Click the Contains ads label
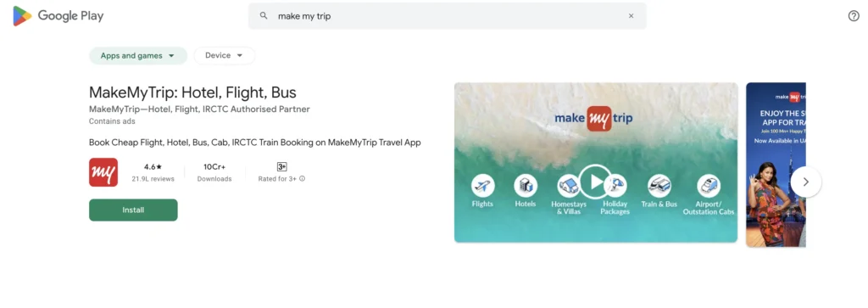The image size is (868, 308). (112, 121)
